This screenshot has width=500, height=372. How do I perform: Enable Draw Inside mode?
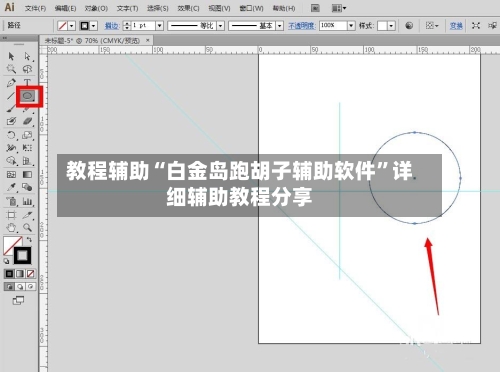[x=30, y=287]
